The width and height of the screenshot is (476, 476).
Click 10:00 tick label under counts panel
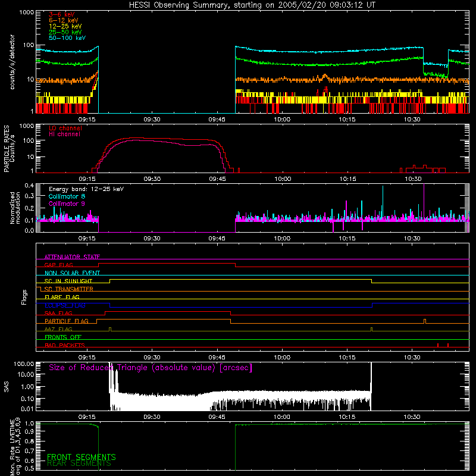click(x=281, y=120)
